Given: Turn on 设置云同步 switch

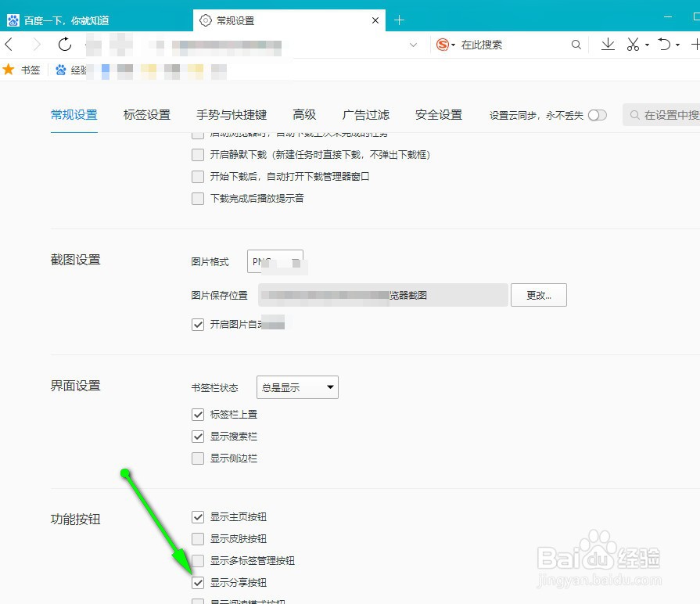Looking at the screenshot, I should (x=598, y=114).
